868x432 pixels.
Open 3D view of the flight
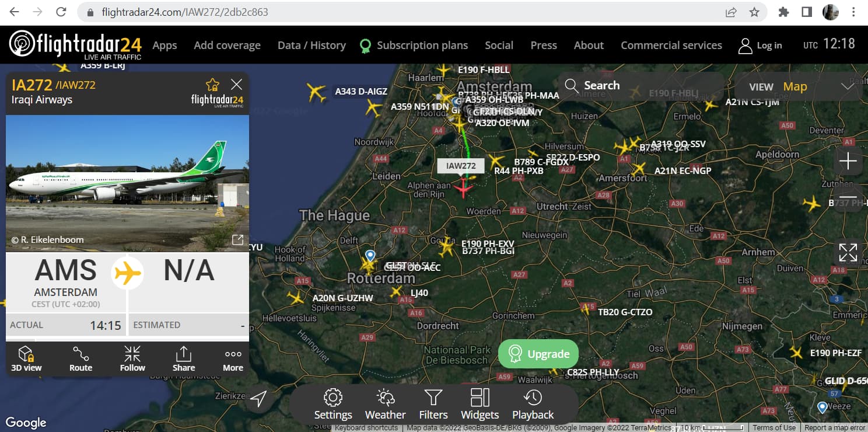pyautogui.click(x=26, y=358)
